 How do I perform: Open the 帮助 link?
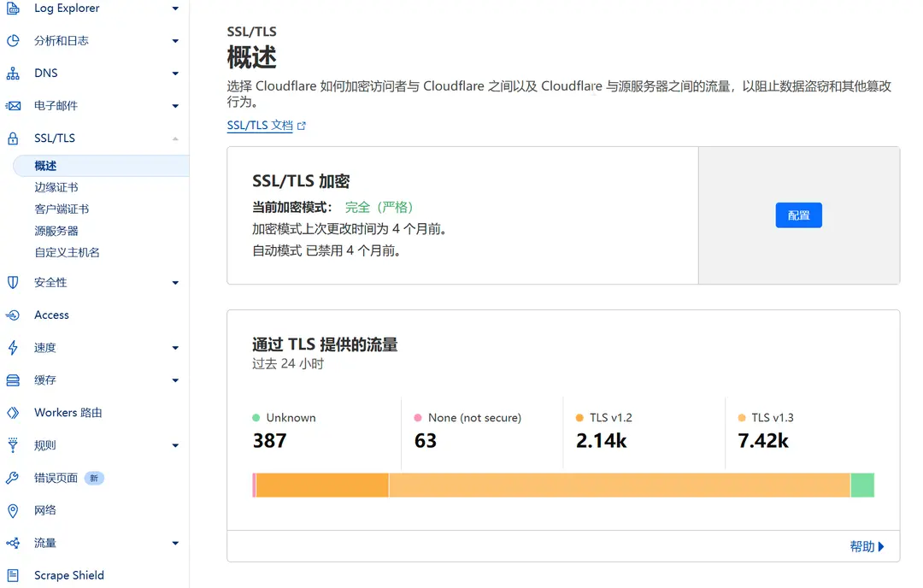[861, 545]
